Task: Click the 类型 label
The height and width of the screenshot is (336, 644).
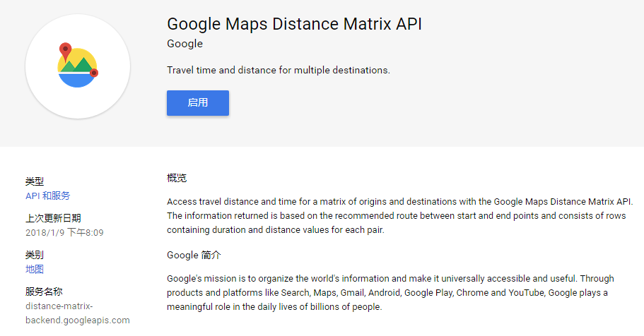Action: 35,181
